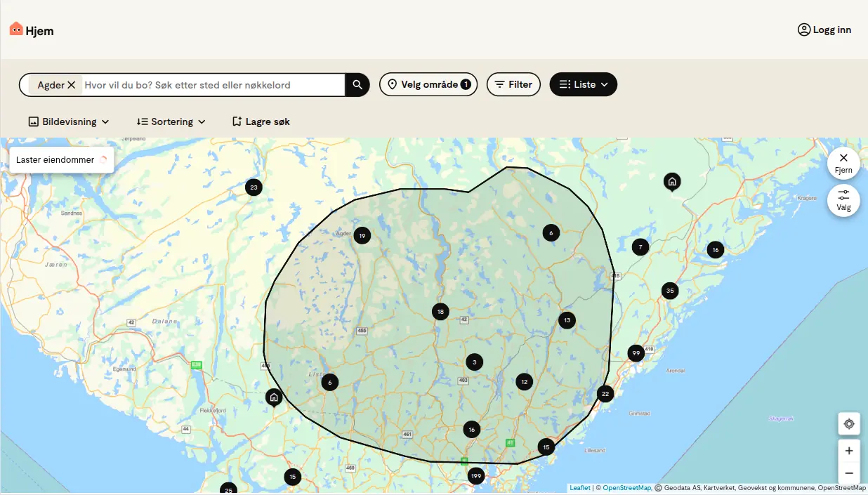The image size is (868, 495).
Task: Click the cluster marker labeled 199
Action: point(475,475)
